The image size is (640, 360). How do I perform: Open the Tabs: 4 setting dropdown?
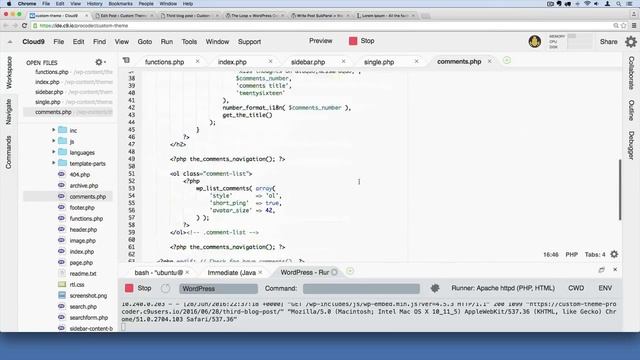point(595,254)
